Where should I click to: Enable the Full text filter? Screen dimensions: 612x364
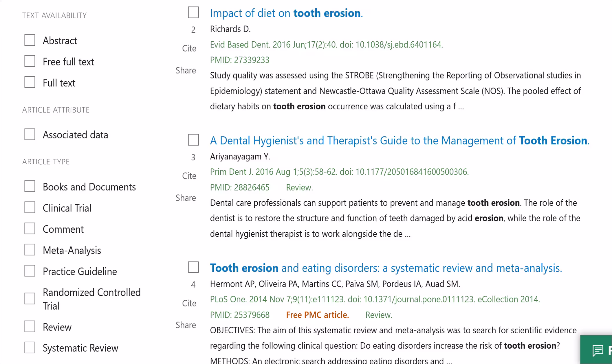pyautogui.click(x=29, y=82)
